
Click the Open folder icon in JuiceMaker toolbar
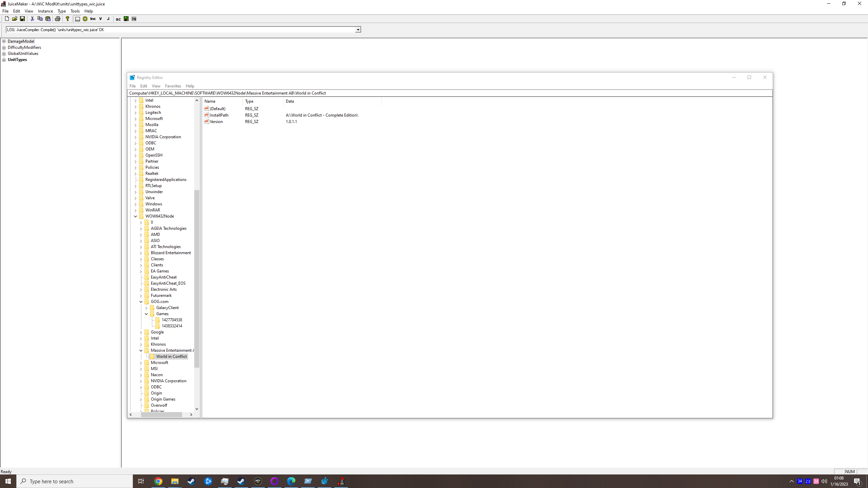pyautogui.click(x=15, y=19)
